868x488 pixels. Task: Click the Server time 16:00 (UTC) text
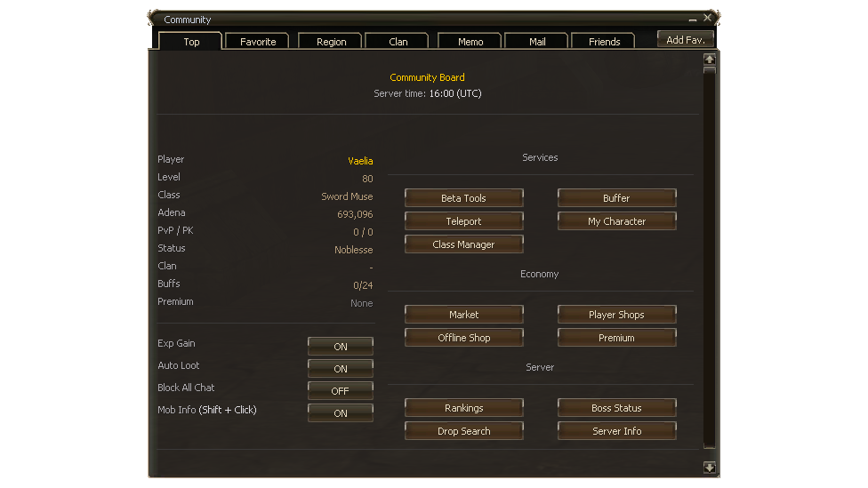tap(428, 93)
